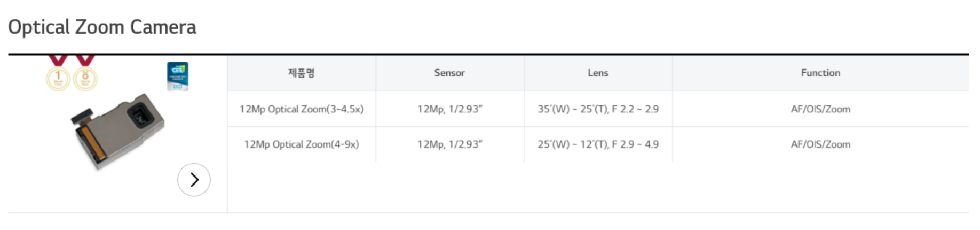Click the red ribbon of the first medal
The image size is (980, 230).
pyautogui.click(x=58, y=60)
